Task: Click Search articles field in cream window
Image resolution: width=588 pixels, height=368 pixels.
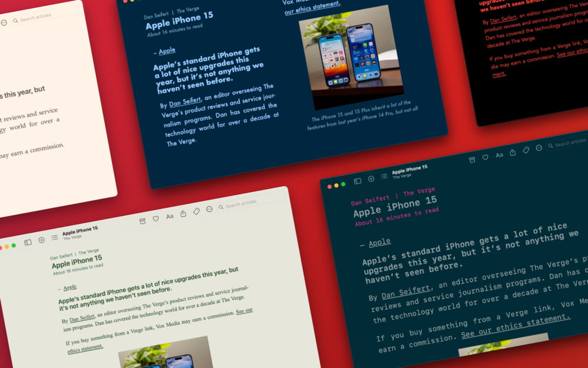Action: [45, 15]
